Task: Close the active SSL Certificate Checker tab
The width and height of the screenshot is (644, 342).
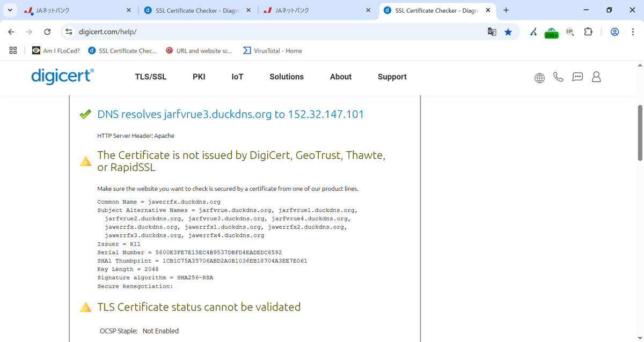Action: coord(488,10)
